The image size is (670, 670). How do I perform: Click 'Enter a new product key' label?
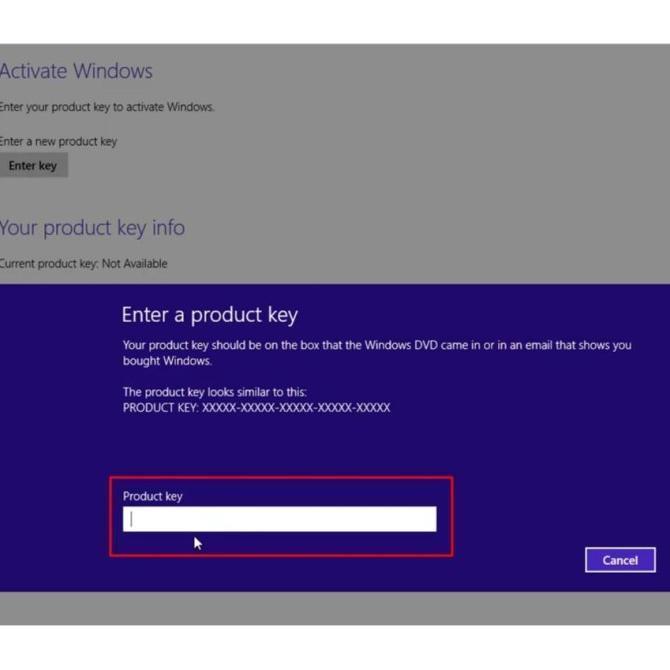pyautogui.click(x=59, y=141)
